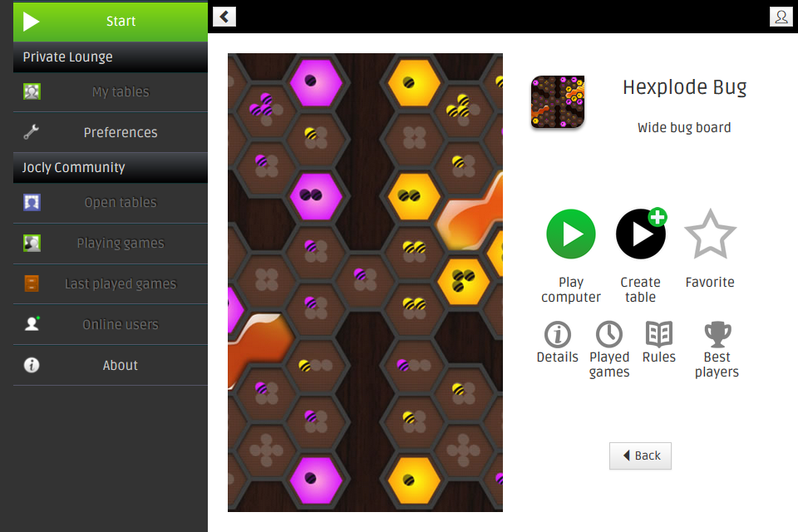Open the Rules book icon
The width and height of the screenshot is (798, 532).
(x=659, y=334)
